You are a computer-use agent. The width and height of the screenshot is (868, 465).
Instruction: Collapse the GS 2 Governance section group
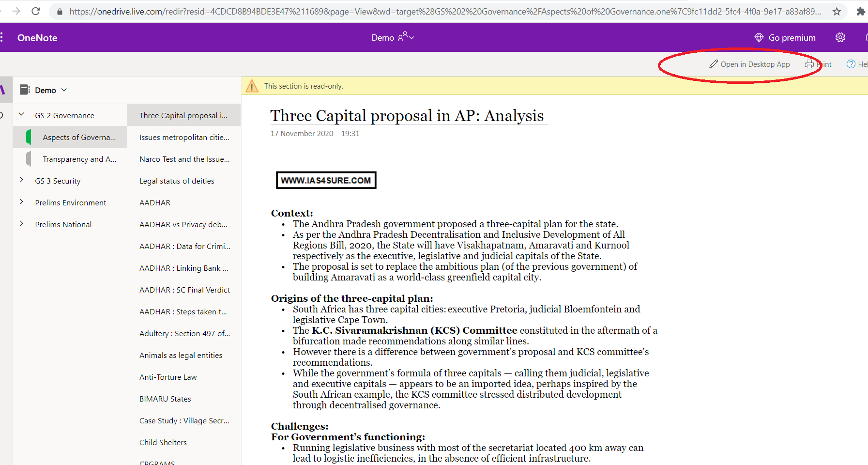click(21, 115)
